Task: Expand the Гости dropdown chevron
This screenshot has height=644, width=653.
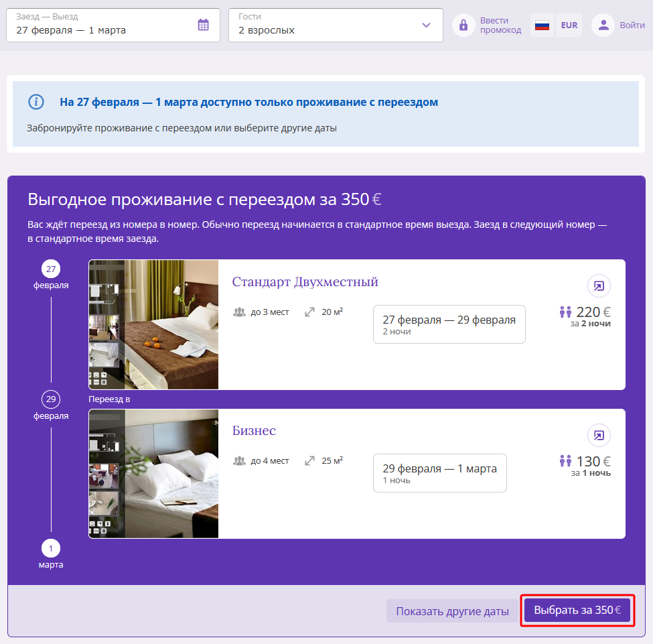Action: pos(426,25)
